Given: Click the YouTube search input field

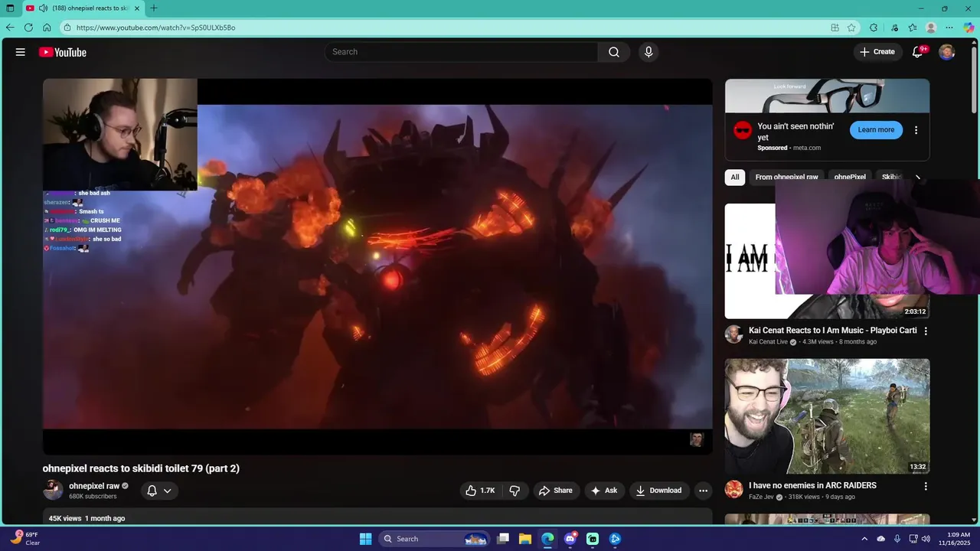Looking at the screenshot, I should tap(462, 52).
